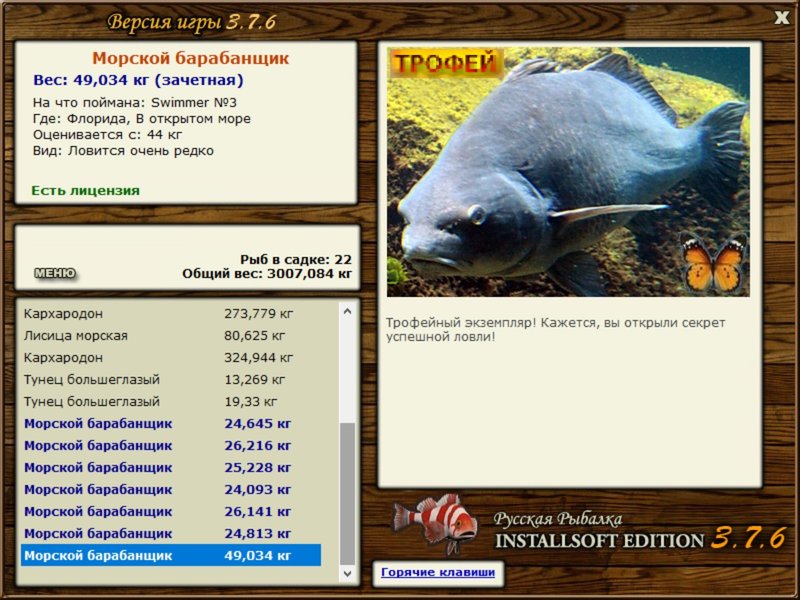The width and height of the screenshot is (800, 600).
Task: Select Морской барабанщик 24,813 кг row
Action: coord(171,533)
